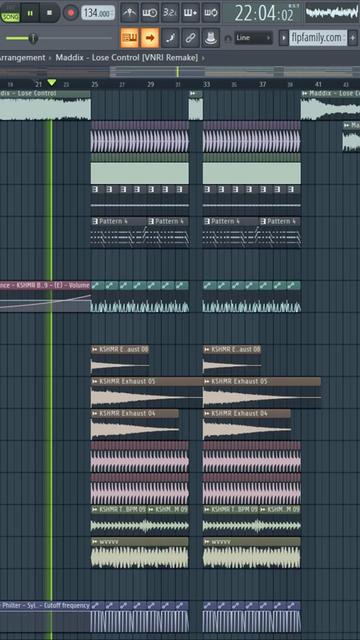Open menu icon of second Pattern 4 clip

coord(151,221)
